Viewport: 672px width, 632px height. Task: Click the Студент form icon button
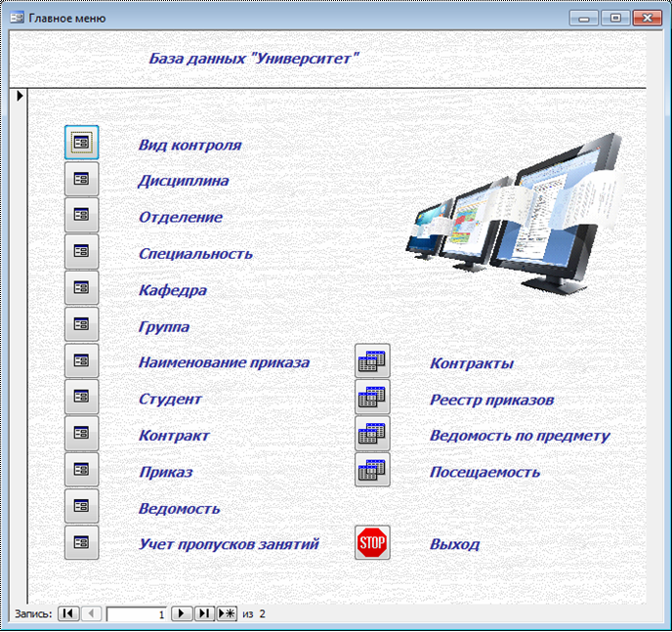coord(81,397)
